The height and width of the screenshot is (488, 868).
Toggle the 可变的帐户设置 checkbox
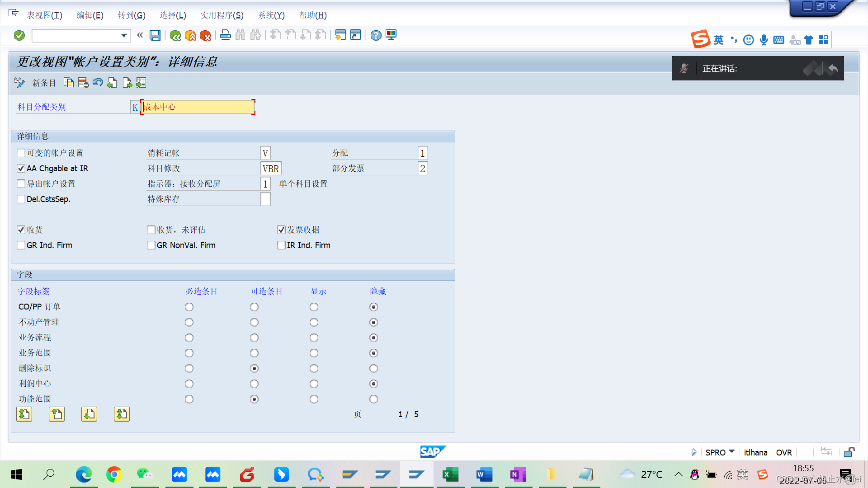click(21, 153)
